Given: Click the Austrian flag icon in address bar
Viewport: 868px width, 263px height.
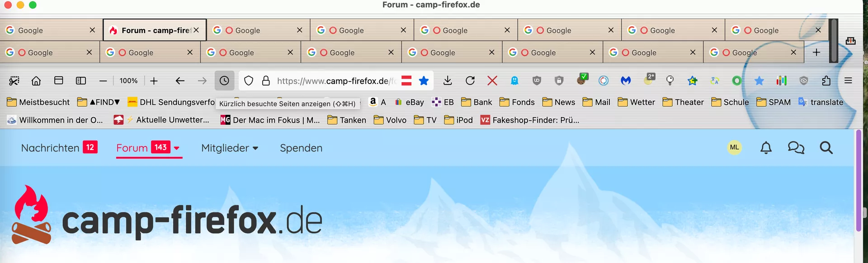Looking at the screenshot, I should 406,81.
